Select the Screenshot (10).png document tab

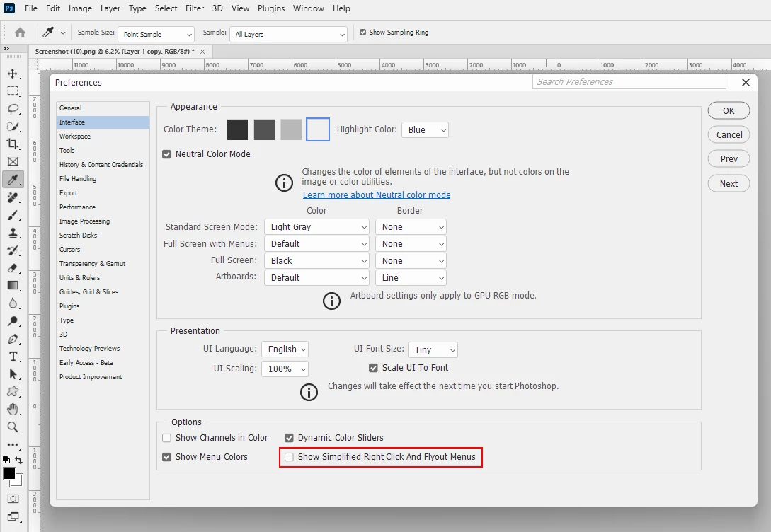click(120, 52)
